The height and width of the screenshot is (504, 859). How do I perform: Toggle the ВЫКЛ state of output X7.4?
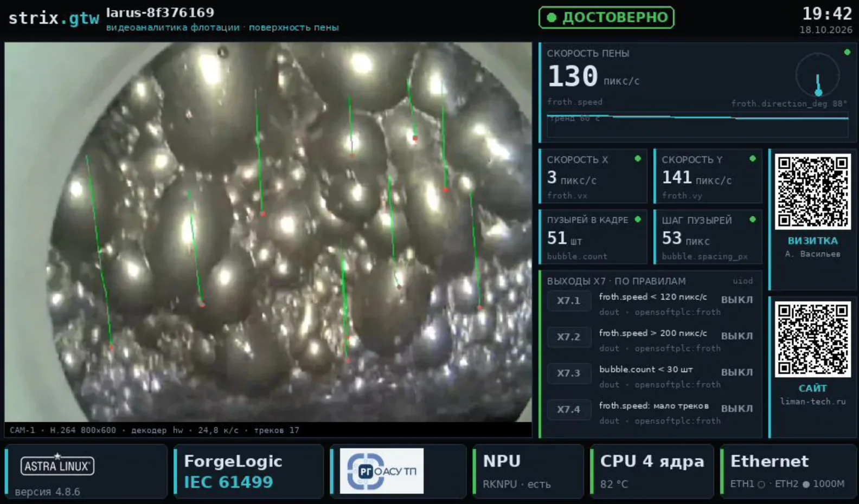pyautogui.click(x=736, y=409)
